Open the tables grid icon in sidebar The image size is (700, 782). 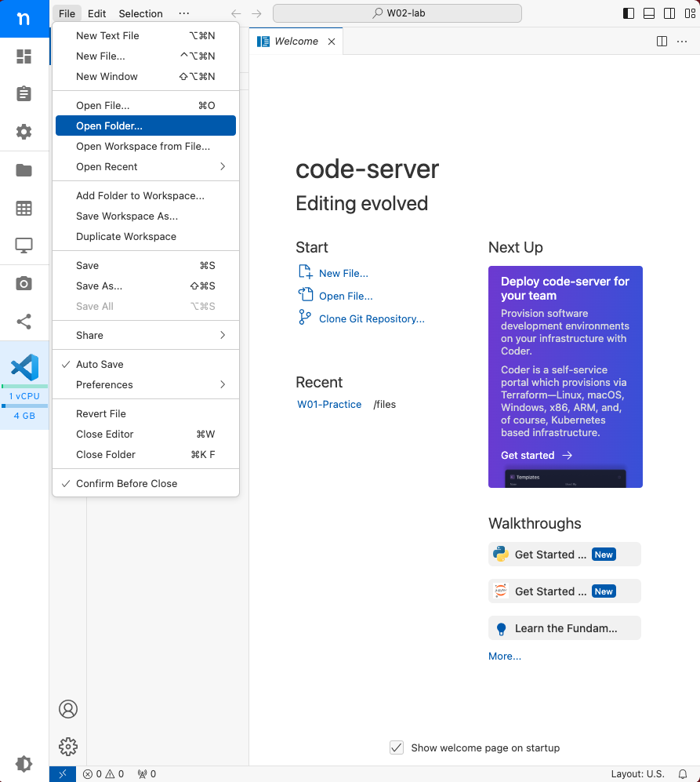tap(24, 208)
